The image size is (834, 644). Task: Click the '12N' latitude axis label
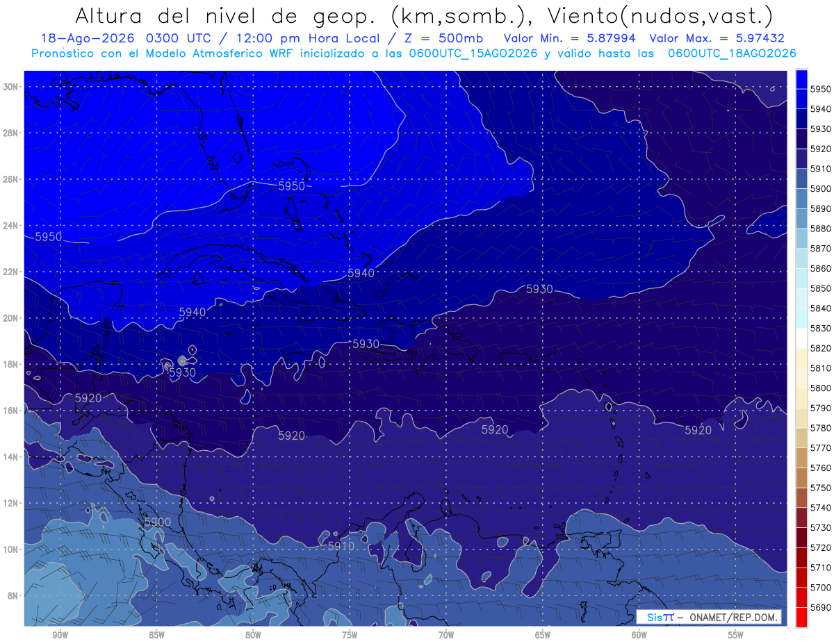[12, 503]
